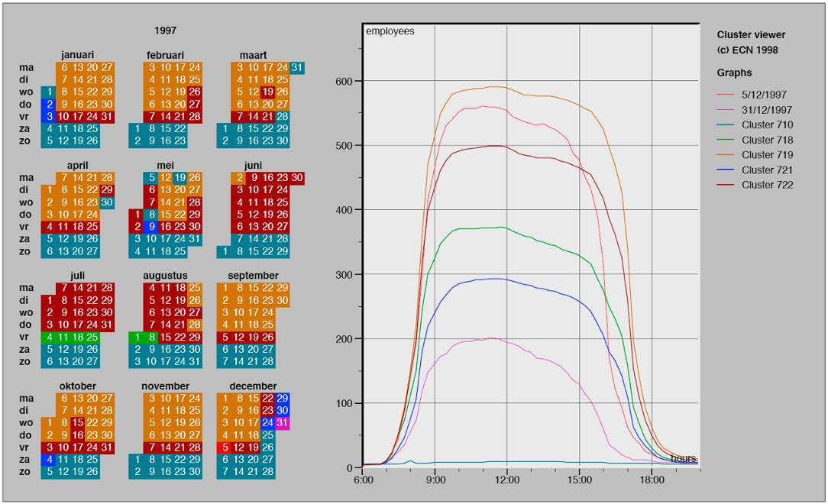Select the blue 9 mei calendar day

pos(152,227)
